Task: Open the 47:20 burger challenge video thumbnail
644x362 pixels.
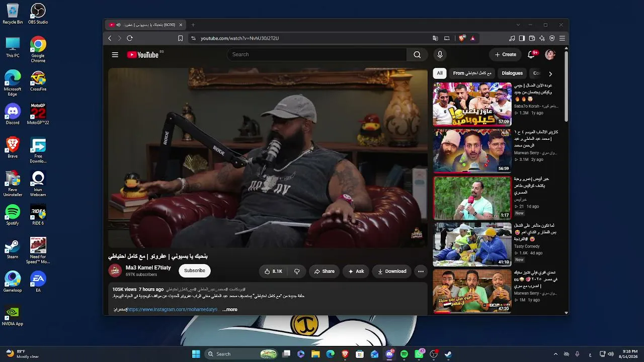Action: pos(472,291)
